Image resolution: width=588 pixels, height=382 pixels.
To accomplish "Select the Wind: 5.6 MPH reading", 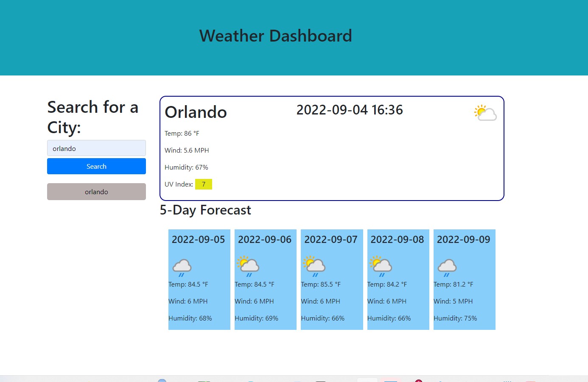I will coord(187,151).
